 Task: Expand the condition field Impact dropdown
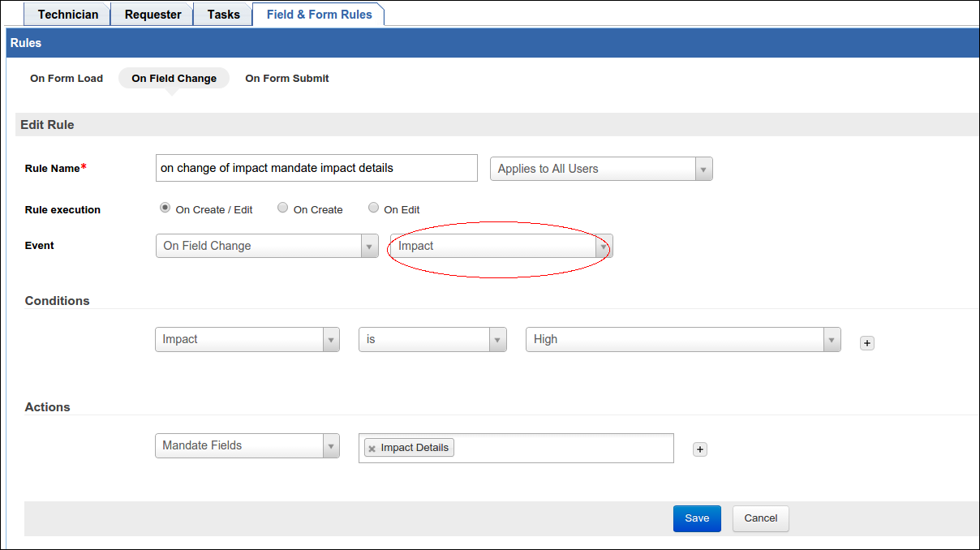[247, 339]
